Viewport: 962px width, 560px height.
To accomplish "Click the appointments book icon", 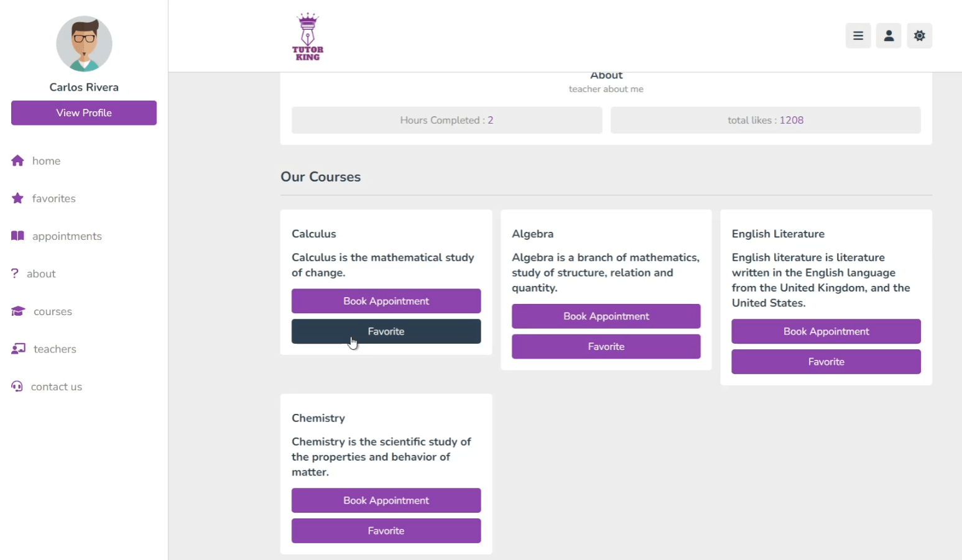I will click(x=17, y=236).
